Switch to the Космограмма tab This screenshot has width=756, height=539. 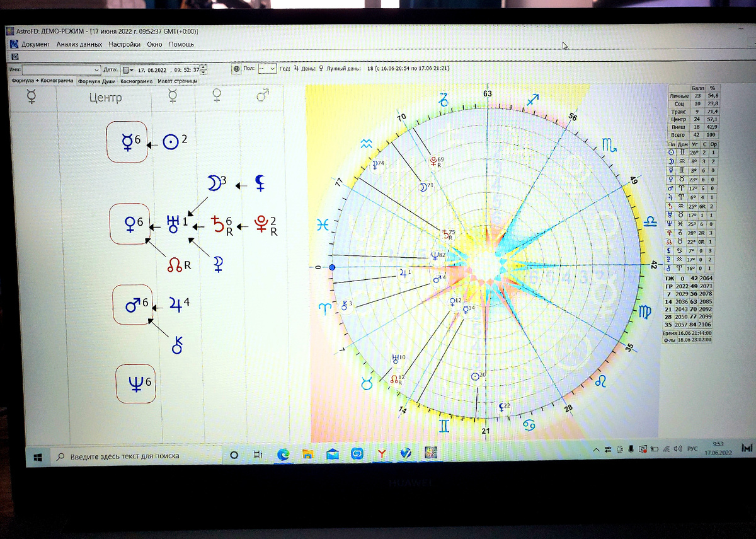[137, 81]
